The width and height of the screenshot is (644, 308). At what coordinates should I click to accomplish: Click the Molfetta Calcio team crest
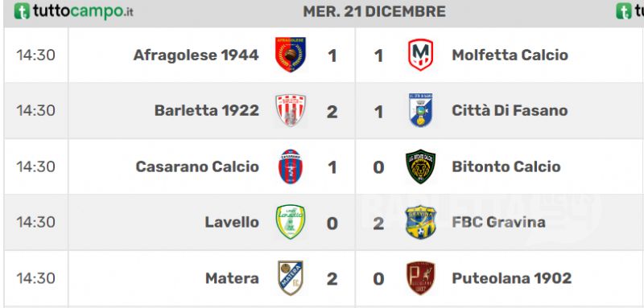420,55
